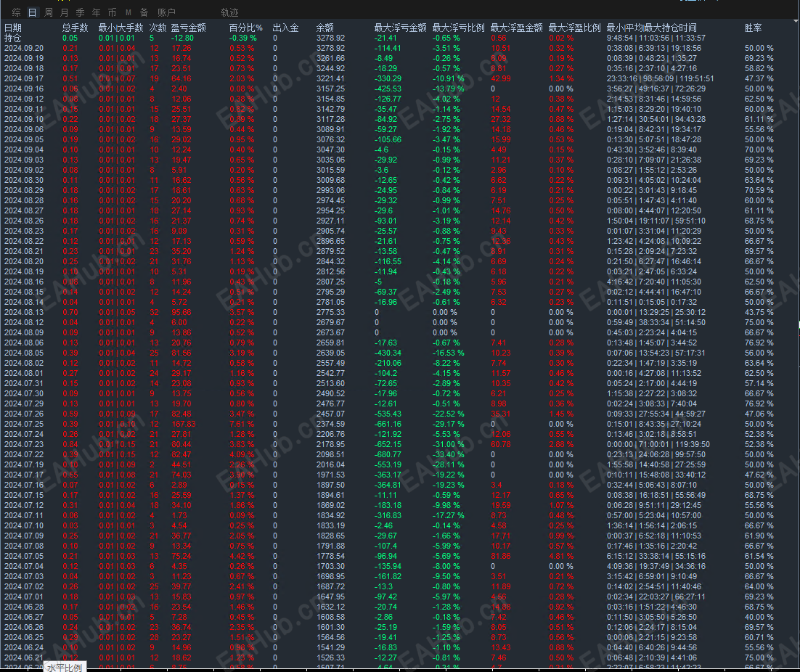Select the 2024.09.17 date row

point(400,79)
